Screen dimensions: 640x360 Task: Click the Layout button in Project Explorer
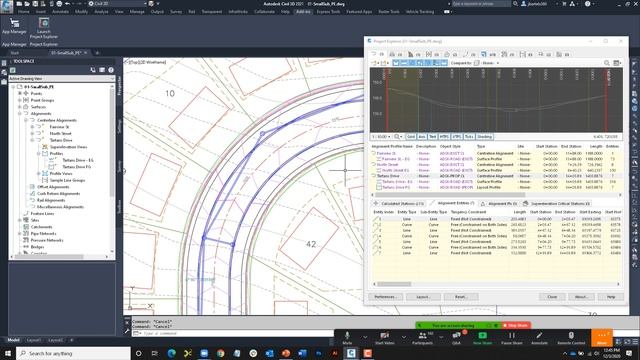coord(423,297)
